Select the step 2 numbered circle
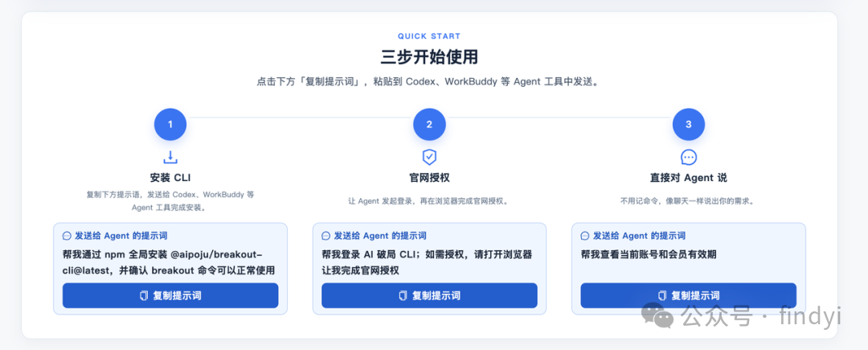The width and height of the screenshot is (868, 350). tap(429, 125)
